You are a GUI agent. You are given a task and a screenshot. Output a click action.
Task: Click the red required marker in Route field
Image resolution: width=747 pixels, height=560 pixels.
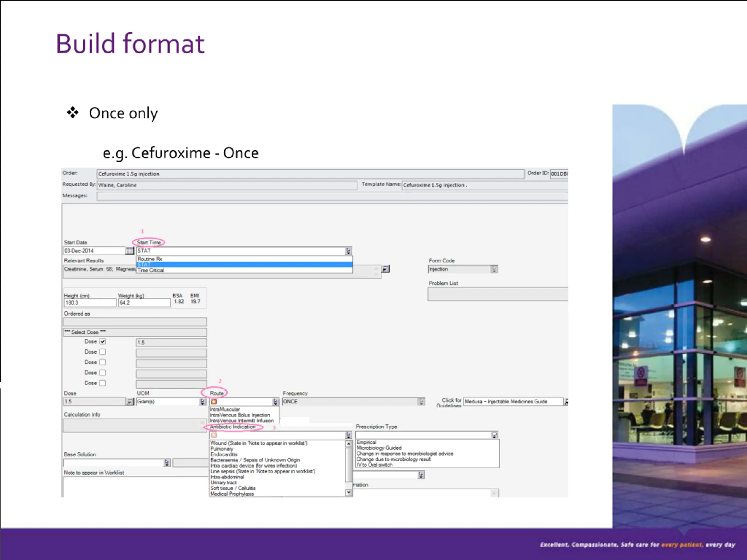[213, 402]
